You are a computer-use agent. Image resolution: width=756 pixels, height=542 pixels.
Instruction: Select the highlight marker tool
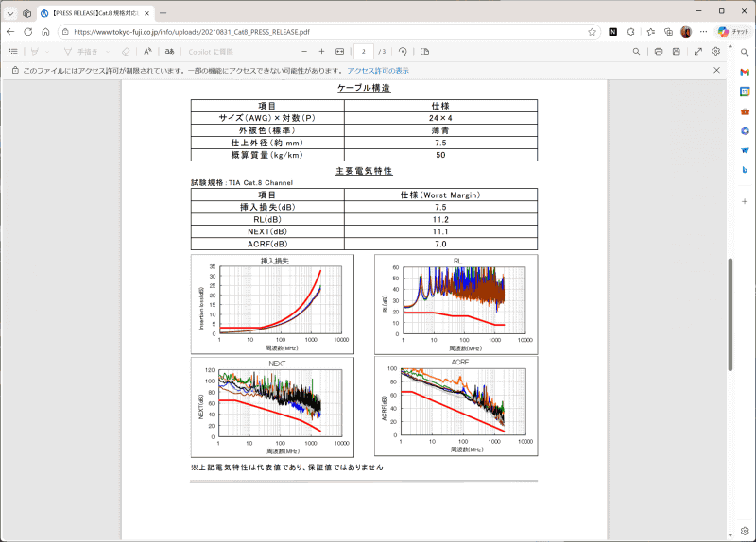click(34, 52)
